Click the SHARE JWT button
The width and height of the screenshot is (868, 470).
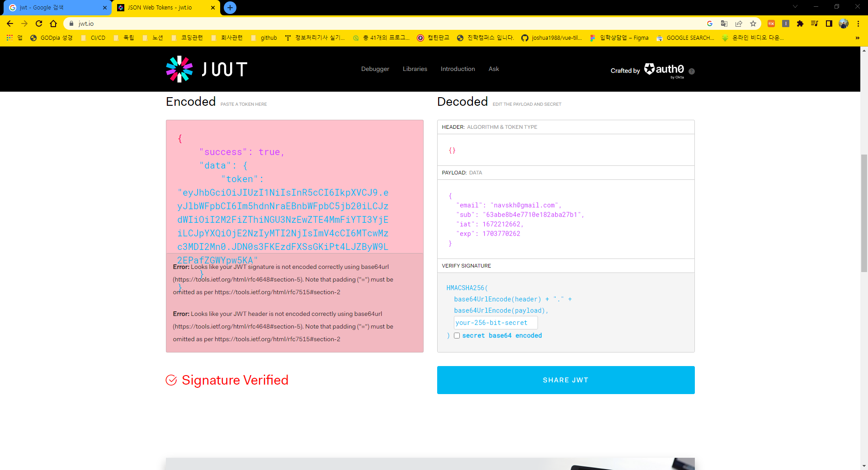point(566,380)
